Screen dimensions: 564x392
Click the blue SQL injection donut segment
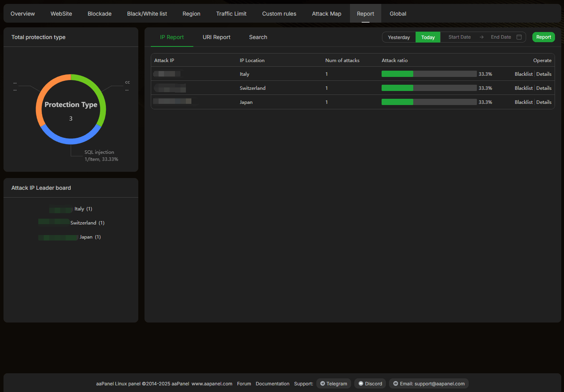[71, 139]
